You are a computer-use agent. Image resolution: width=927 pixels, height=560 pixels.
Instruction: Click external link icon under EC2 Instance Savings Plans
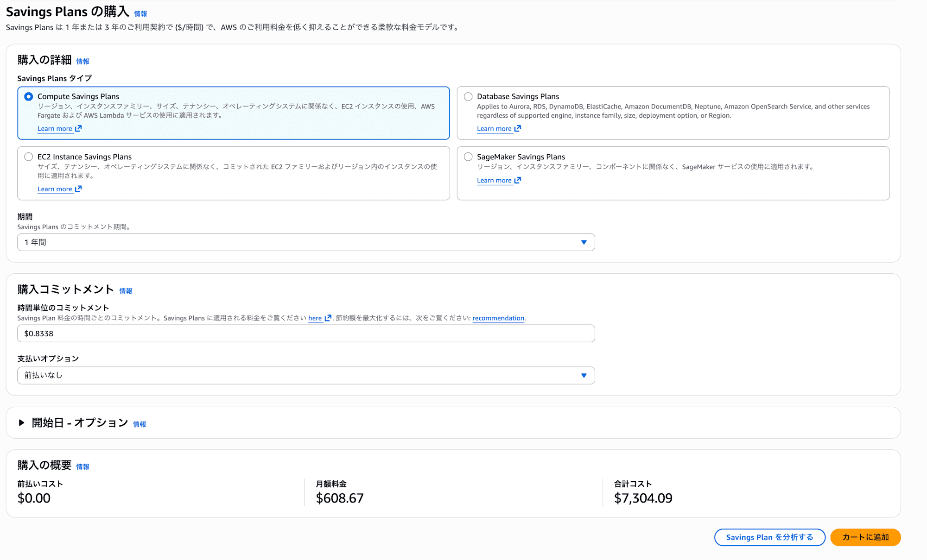tap(78, 189)
